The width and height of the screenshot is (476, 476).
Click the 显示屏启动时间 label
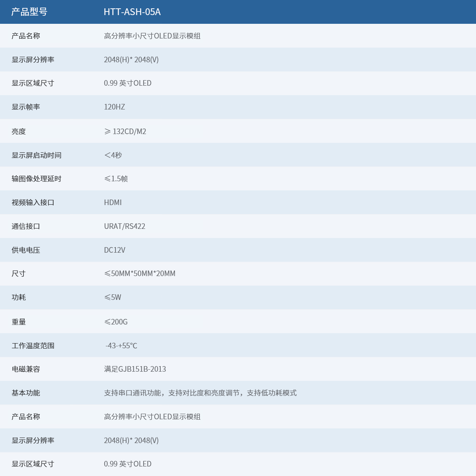(36, 155)
